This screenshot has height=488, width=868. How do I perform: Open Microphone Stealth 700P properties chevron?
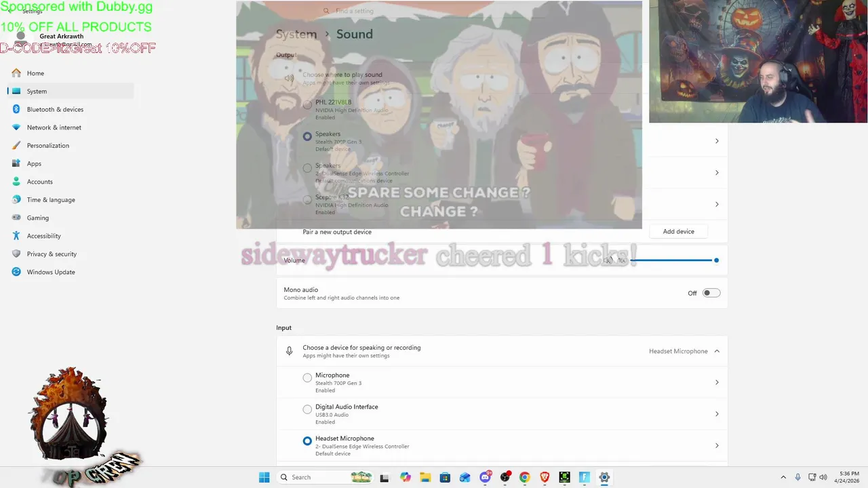[x=717, y=382]
